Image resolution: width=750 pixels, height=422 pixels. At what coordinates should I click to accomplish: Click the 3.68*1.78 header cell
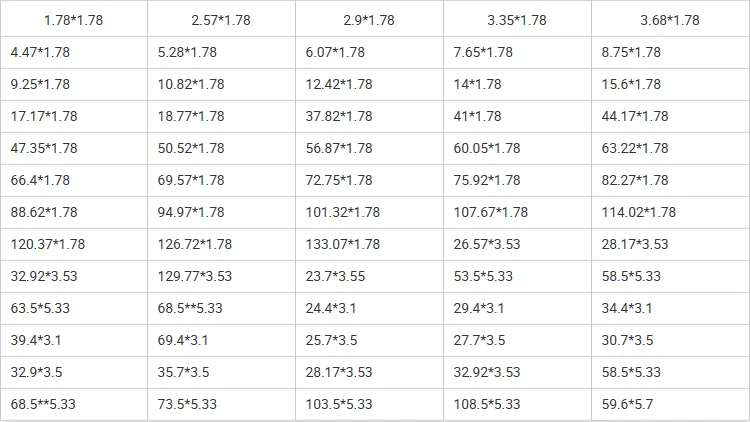click(x=670, y=18)
